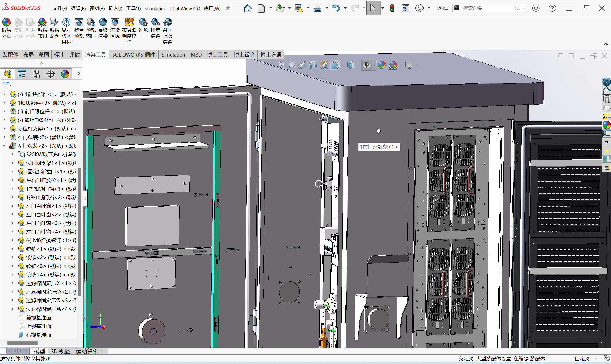Open the 工具(T) menu
Image resolution: width=611 pixels, height=364 pixels.
click(x=133, y=8)
